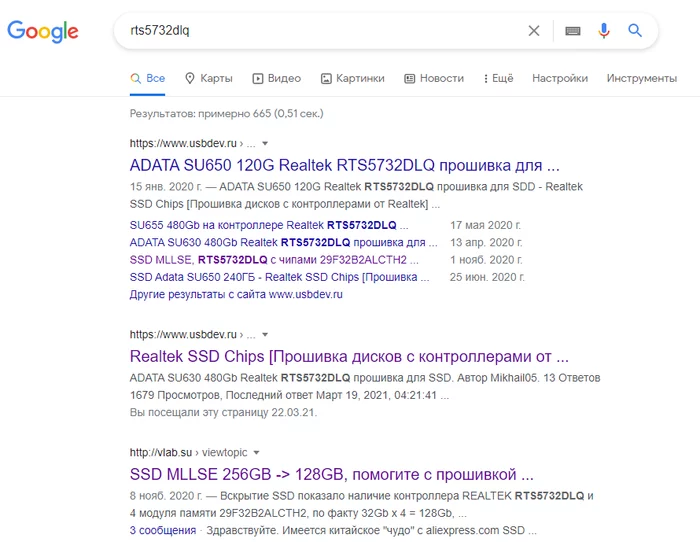Open result ADATA SU650 120G Realtek RTS5732DLQ прошивка
The height and width of the screenshot is (542, 700).
[x=344, y=165]
